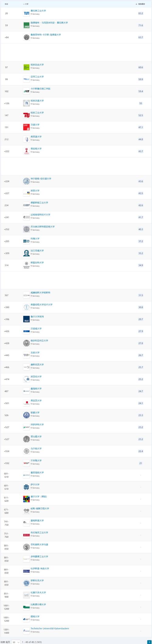Image resolution: width=152 pixels, height=644 pixels.
Task: Click the blue RUB logo
Action: coord(26,319)
